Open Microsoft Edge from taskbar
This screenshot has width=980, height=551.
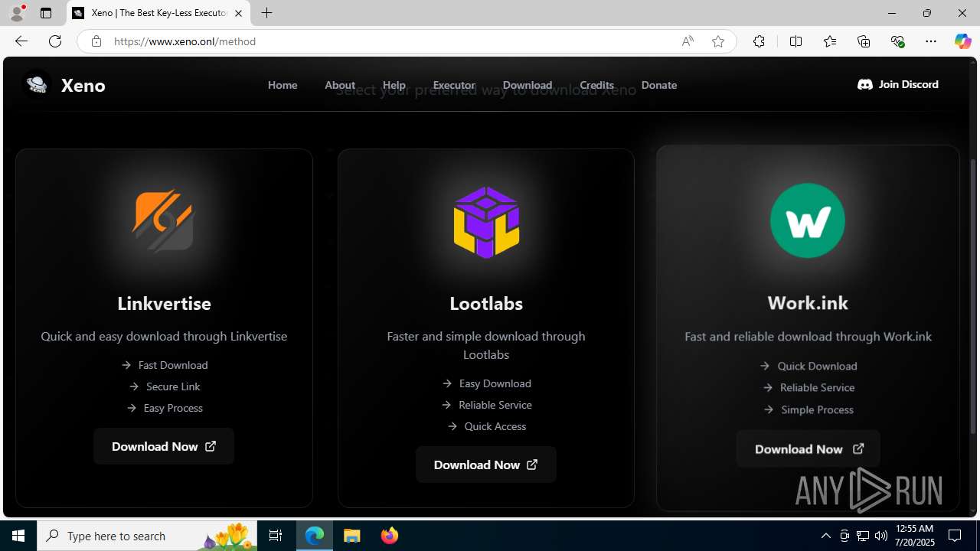coord(315,536)
